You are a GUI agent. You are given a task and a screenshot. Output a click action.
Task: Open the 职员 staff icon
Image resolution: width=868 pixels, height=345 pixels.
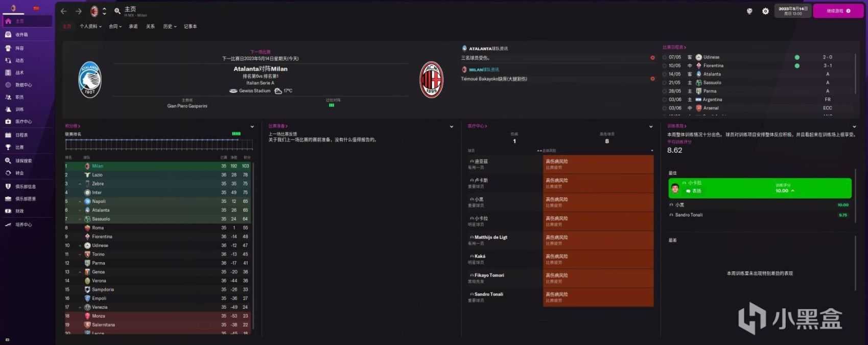[8, 97]
